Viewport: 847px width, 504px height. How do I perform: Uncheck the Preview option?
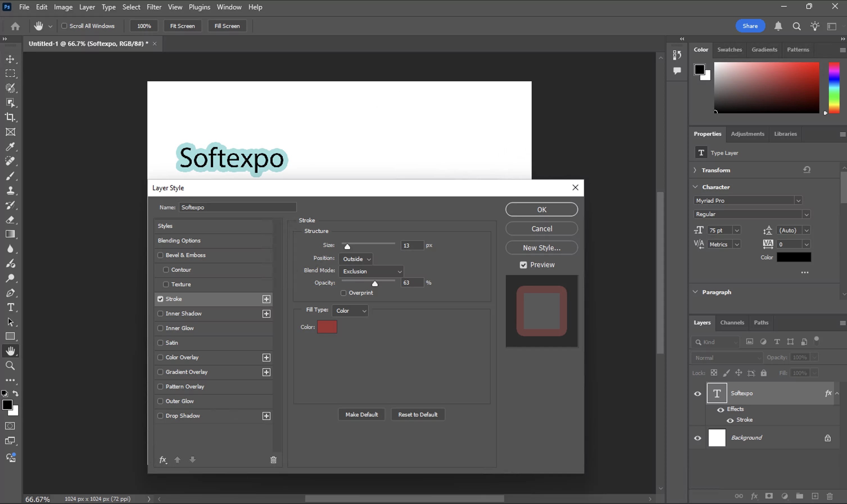point(523,265)
